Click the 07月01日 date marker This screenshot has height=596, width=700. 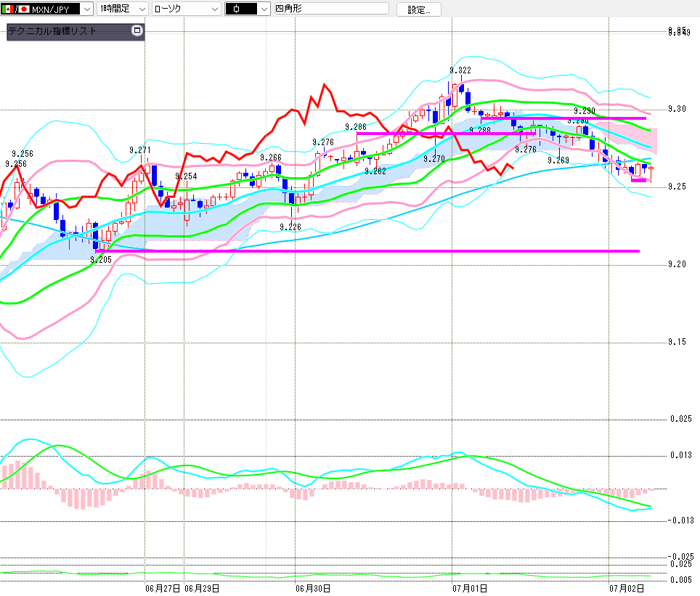tap(470, 589)
